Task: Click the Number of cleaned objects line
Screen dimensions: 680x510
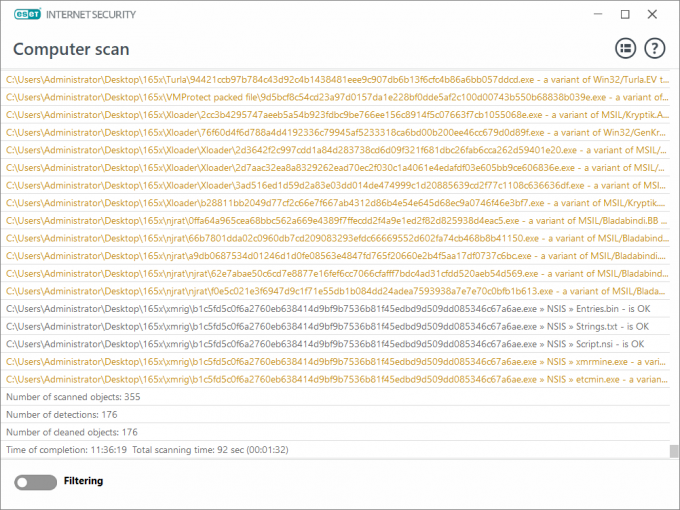Action: [337, 432]
